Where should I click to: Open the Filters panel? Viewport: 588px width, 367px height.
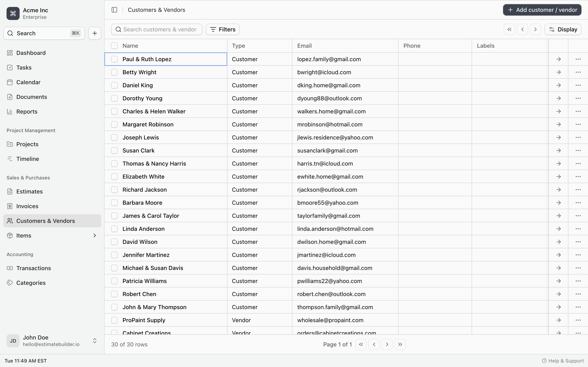pos(222,29)
